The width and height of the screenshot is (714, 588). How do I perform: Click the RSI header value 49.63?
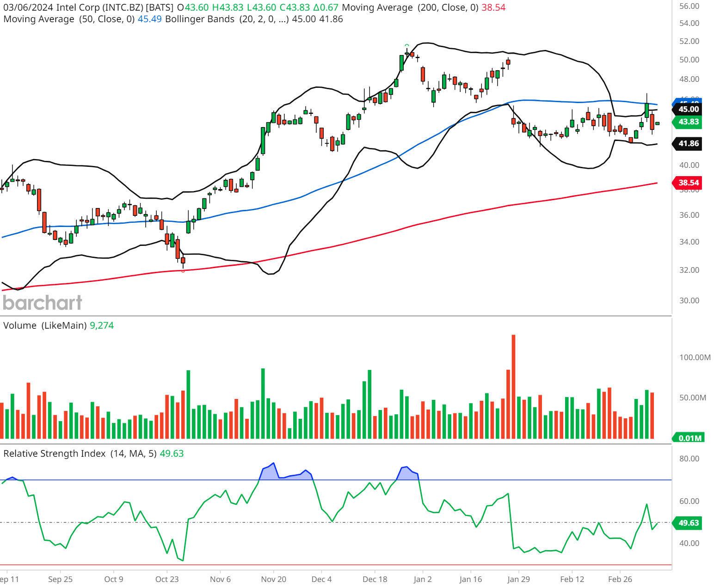tap(172, 453)
